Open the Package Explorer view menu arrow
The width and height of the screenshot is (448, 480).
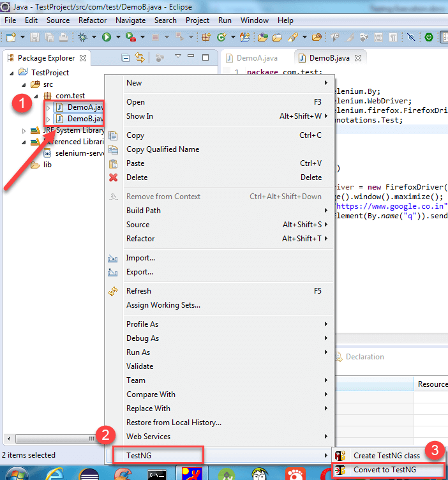click(178, 57)
